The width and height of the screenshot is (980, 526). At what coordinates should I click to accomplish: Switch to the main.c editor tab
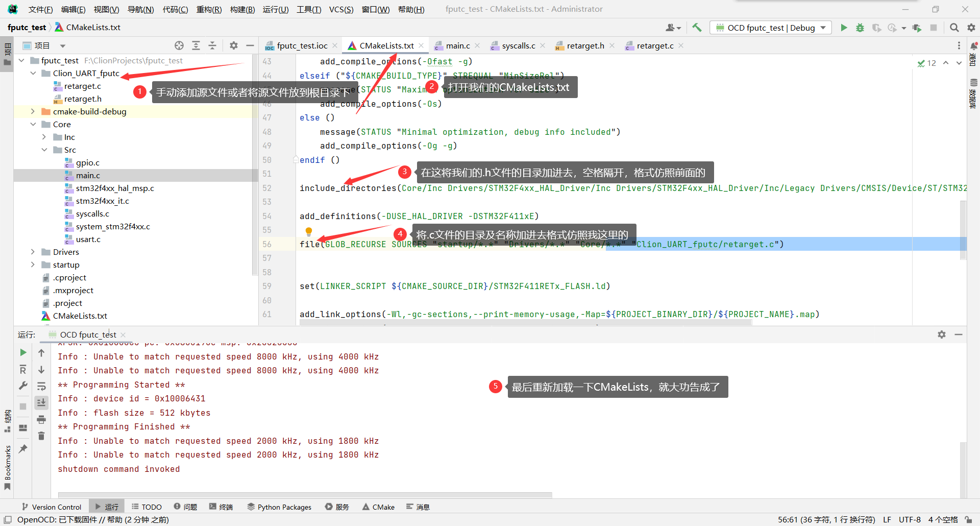tap(457, 45)
